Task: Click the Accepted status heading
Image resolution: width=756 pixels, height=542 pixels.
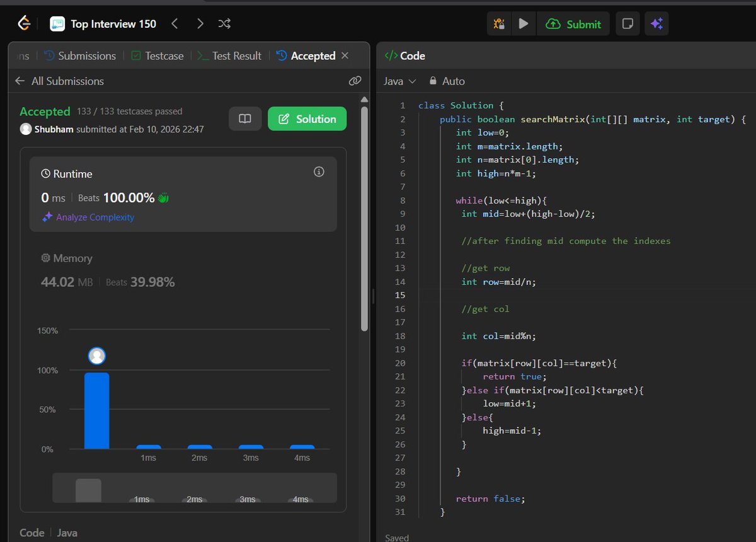Action: (45, 112)
